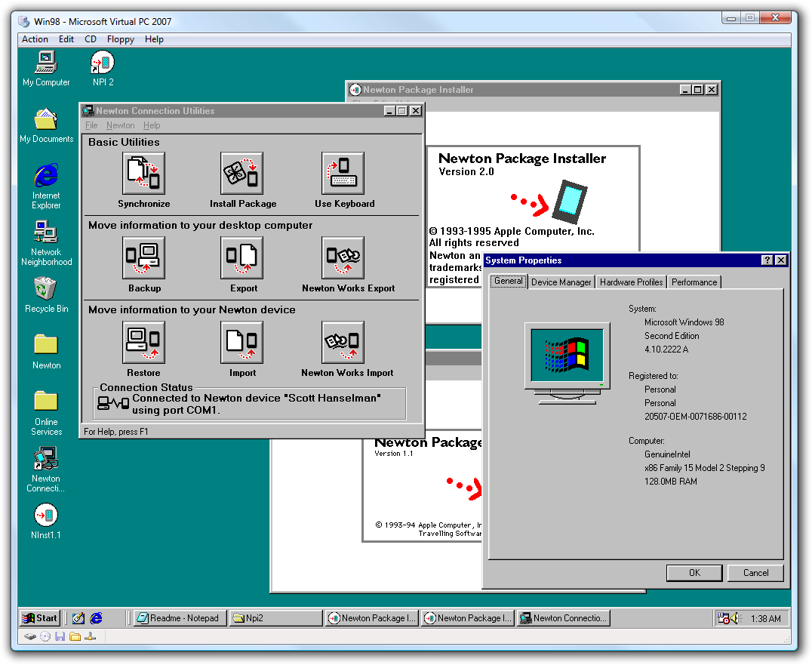
Task: Click the Restore icon
Action: coord(144,343)
